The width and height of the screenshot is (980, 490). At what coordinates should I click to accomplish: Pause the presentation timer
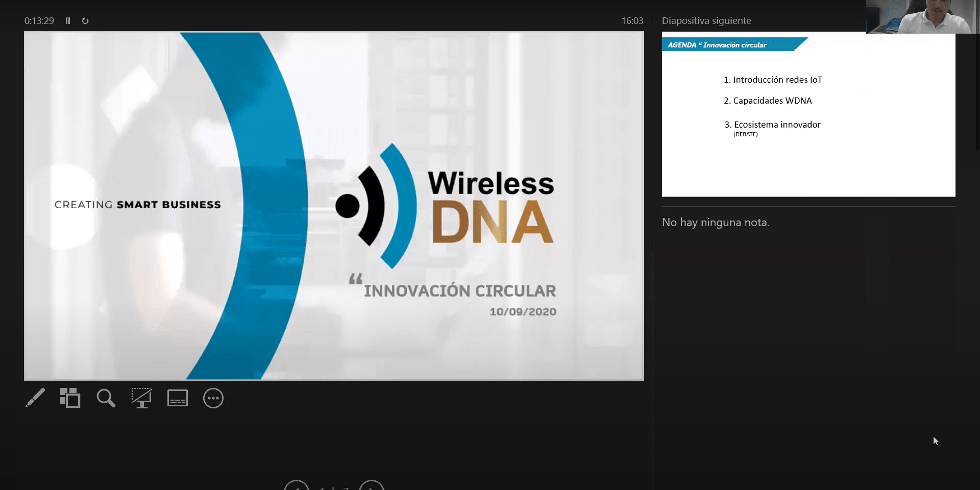pyautogui.click(x=68, y=21)
